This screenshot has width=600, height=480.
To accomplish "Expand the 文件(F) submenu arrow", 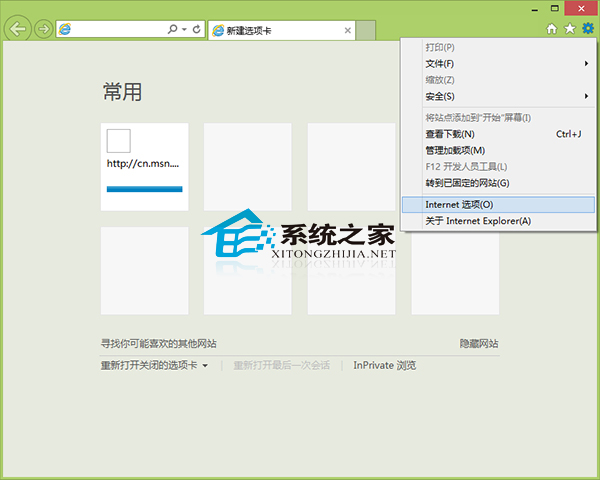I will 586,64.
